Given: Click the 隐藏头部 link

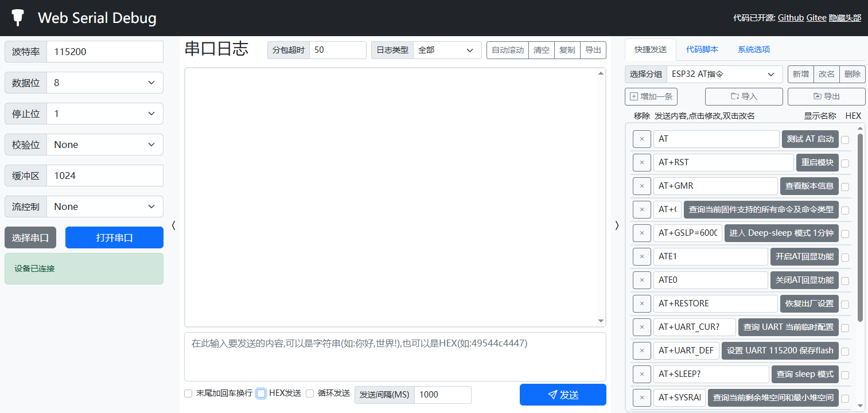Looking at the screenshot, I should coord(845,18).
